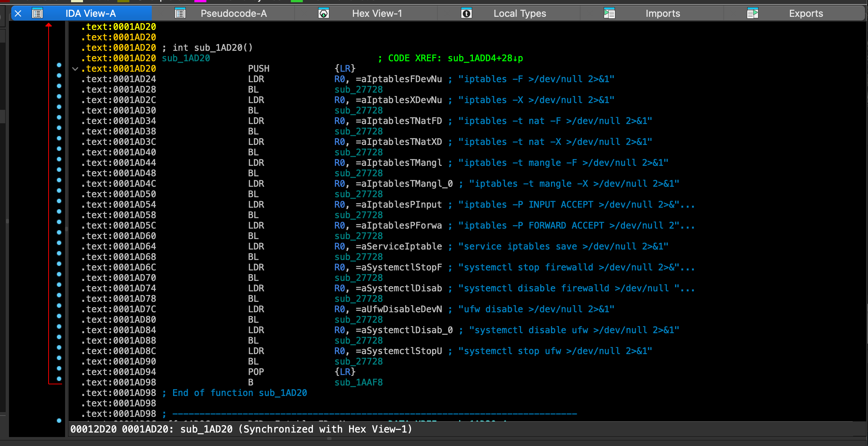Follow sub_27728 call at 0001AD28
The image size is (868, 446).
[358, 90]
